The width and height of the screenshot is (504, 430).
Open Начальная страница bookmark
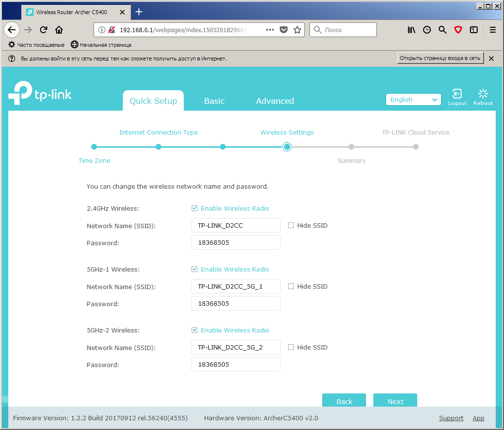click(101, 45)
